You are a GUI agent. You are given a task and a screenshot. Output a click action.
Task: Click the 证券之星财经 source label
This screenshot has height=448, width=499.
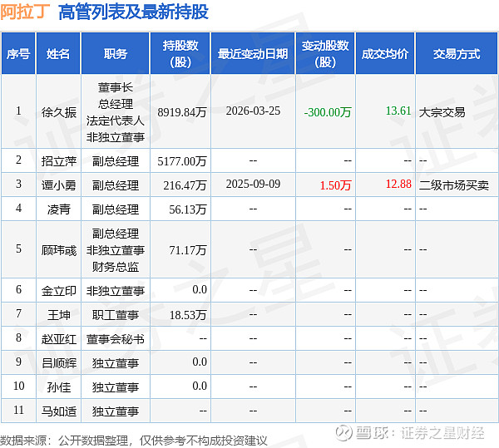442,433
